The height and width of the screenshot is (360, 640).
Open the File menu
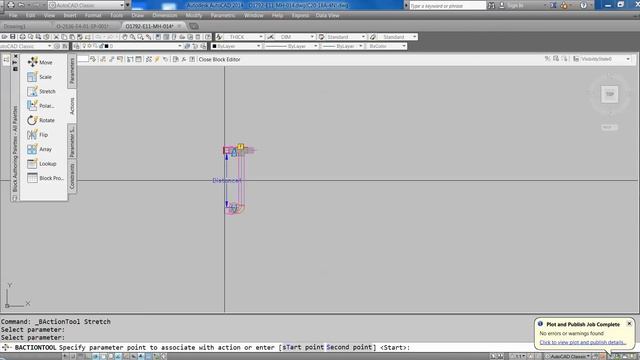click(x=13, y=16)
